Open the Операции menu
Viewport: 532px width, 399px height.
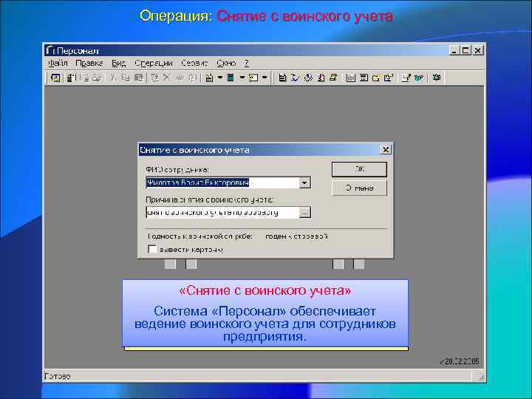(x=154, y=63)
